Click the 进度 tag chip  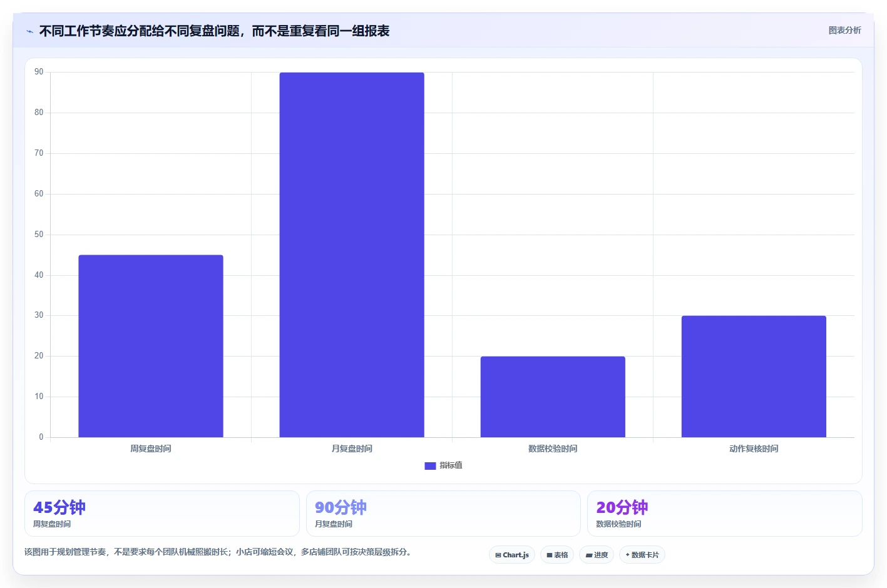[x=597, y=555]
